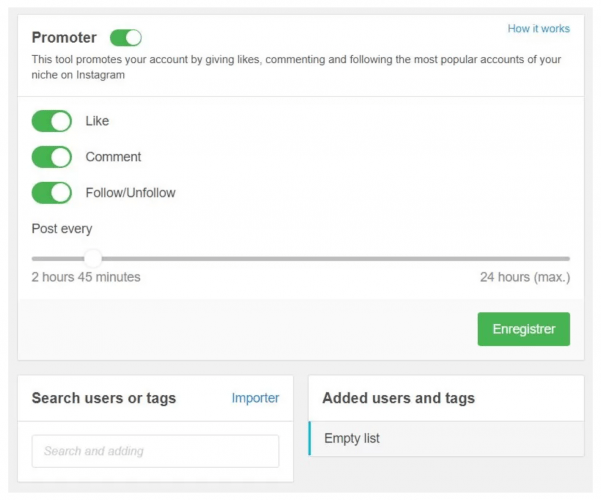Screen dimensions: 601x500
Task: Disable the Like toggle
Action: (52, 121)
